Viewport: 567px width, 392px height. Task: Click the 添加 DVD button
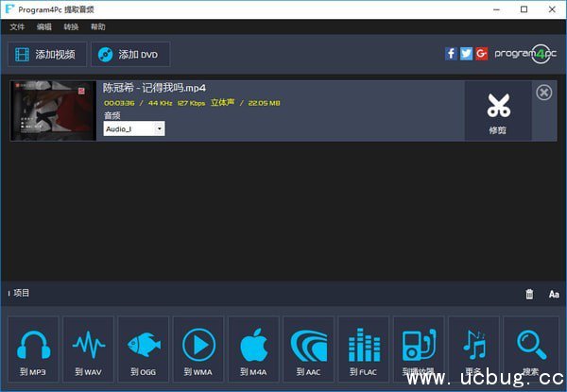point(130,55)
